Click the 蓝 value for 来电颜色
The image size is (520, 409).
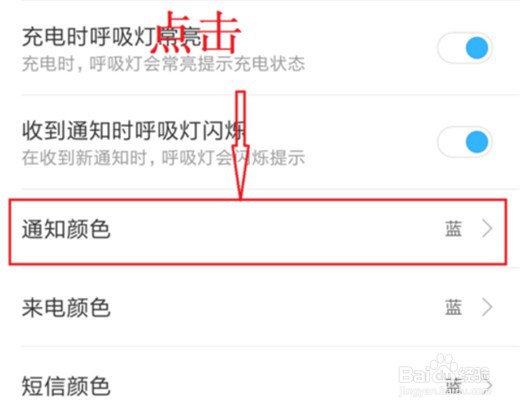pos(454,307)
